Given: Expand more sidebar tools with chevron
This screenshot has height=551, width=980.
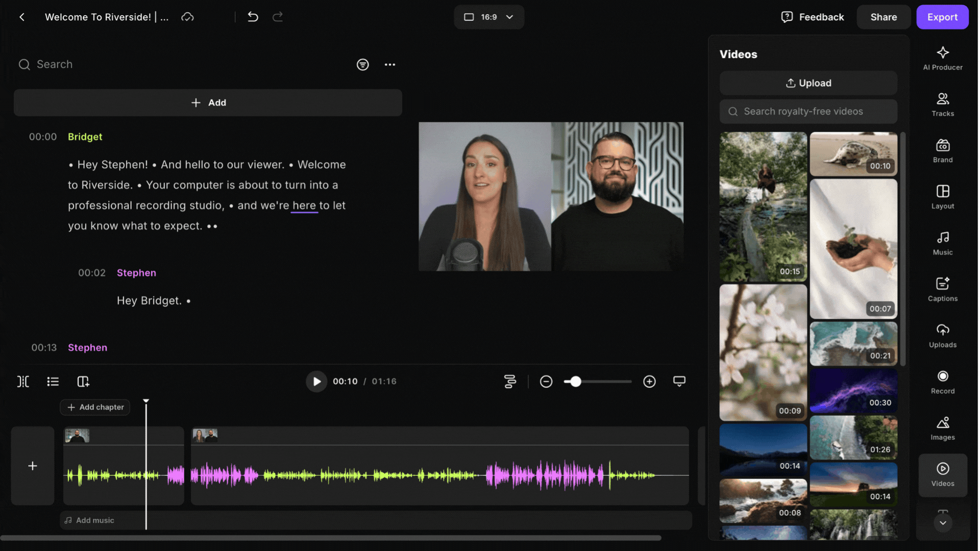Looking at the screenshot, I should click(942, 523).
